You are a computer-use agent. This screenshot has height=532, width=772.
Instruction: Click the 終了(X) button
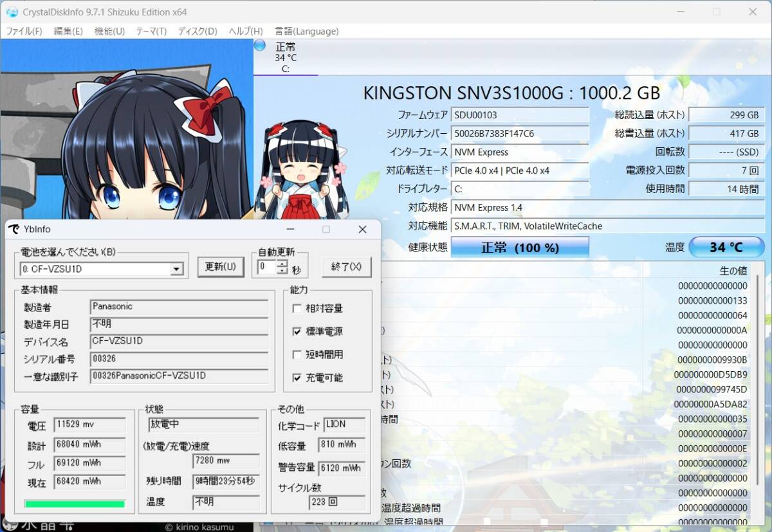(346, 266)
